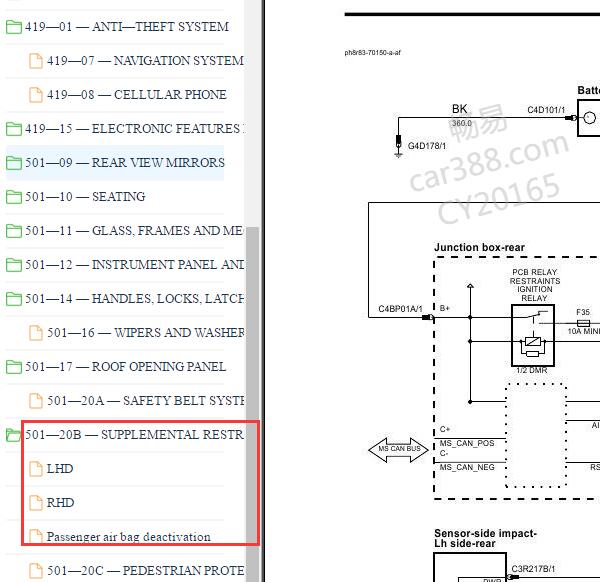Open the 501—09 REAR VIEW MIRRORS folder icon
Image resolution: width=600 pixels, height=582 pixels.
point(14,163)
